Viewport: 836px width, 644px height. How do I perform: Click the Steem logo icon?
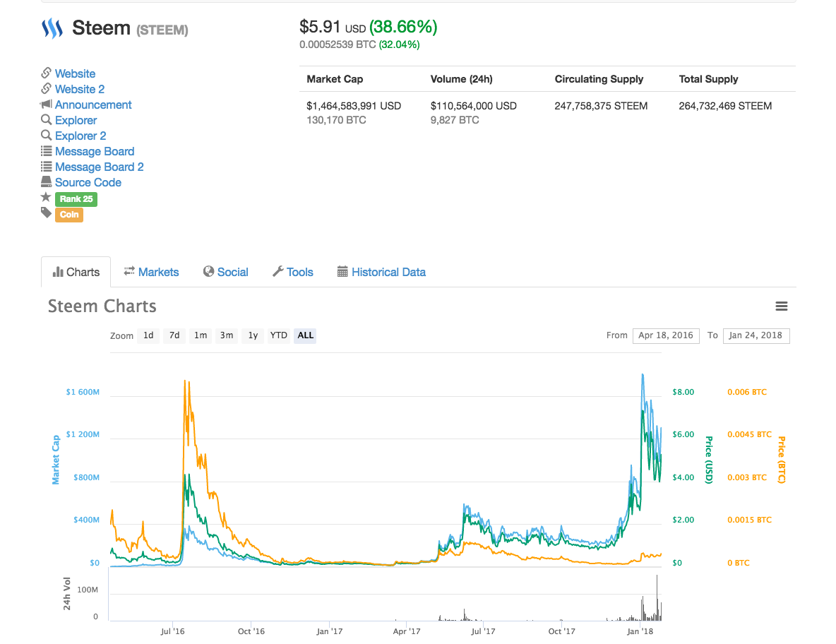click(x=52, y=28)
